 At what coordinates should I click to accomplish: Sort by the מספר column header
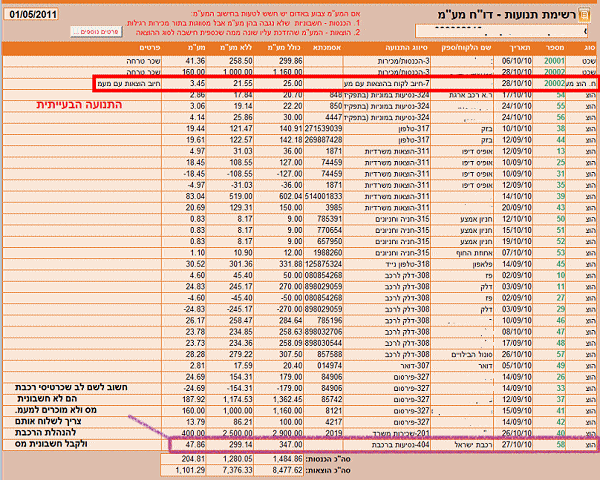point(555,47)
